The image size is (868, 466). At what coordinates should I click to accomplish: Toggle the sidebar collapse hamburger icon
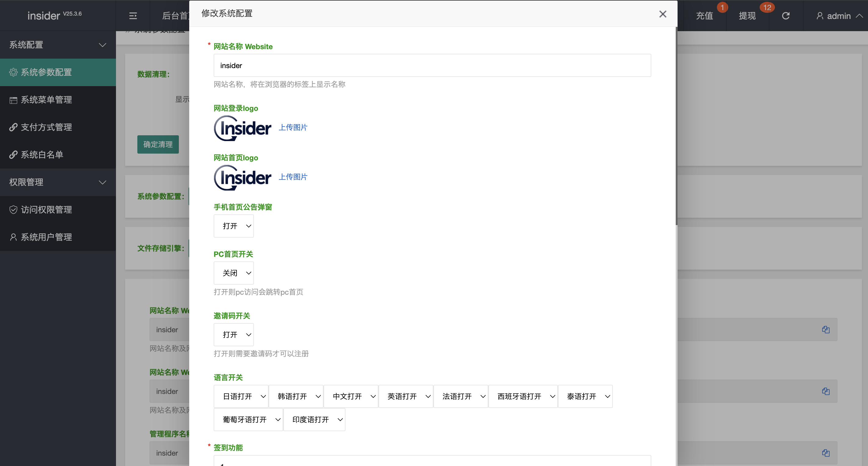(x=133, y=16)
